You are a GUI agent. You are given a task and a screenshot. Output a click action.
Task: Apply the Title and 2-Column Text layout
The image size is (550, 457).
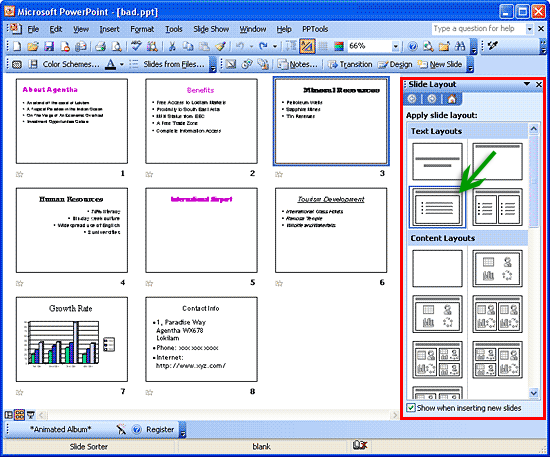coord(497,207)
